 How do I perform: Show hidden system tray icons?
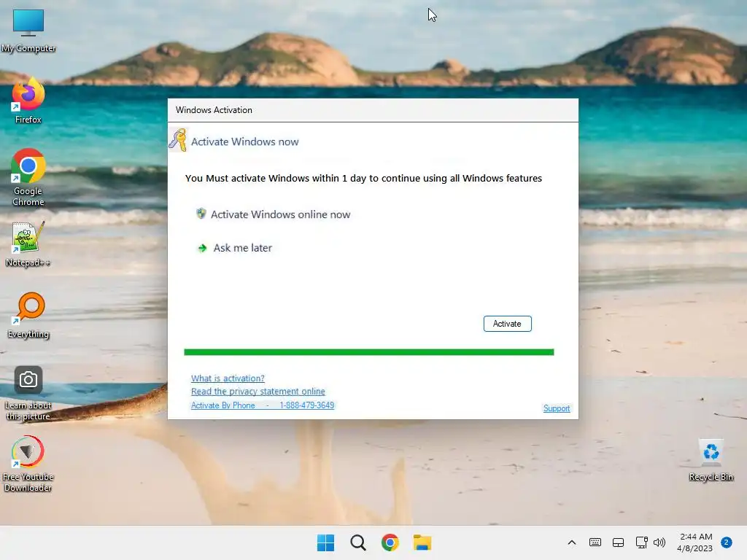tap(572, 542)
